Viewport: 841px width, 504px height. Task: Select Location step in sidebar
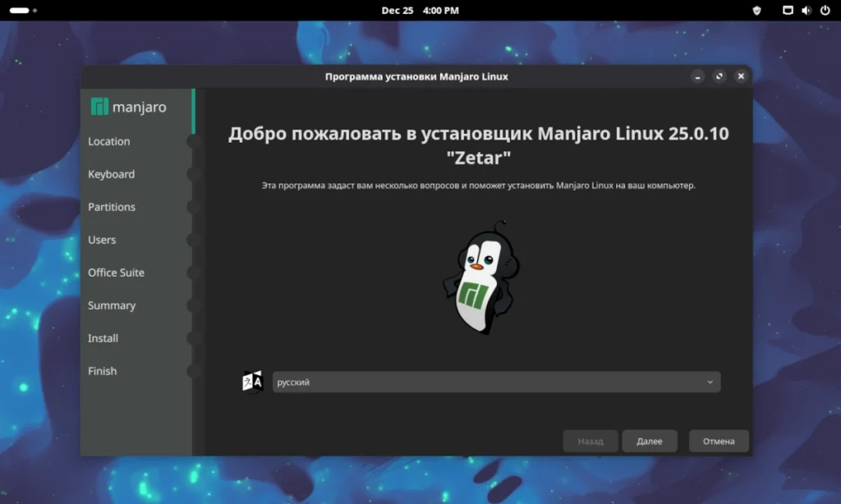click(109, 141)
